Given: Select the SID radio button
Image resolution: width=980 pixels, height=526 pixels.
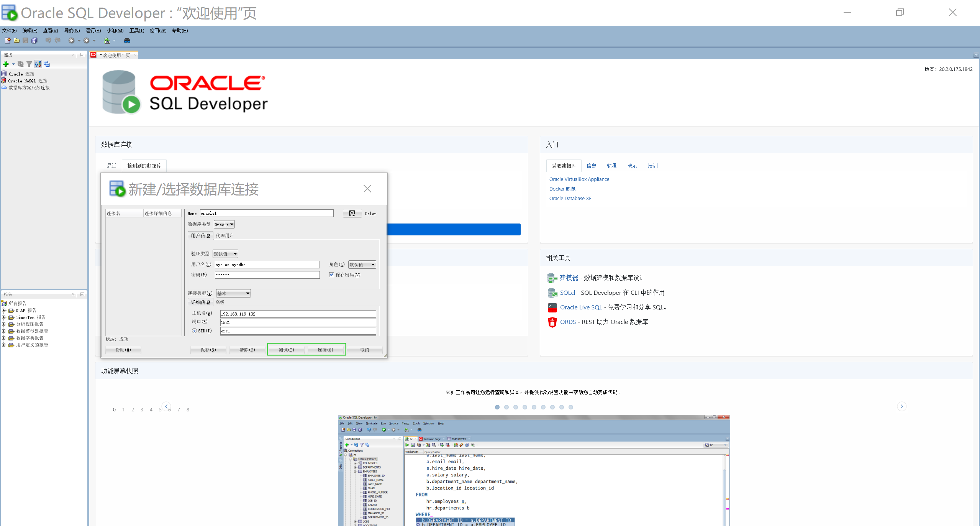Looking at the screenshot, I should [194, 330].
